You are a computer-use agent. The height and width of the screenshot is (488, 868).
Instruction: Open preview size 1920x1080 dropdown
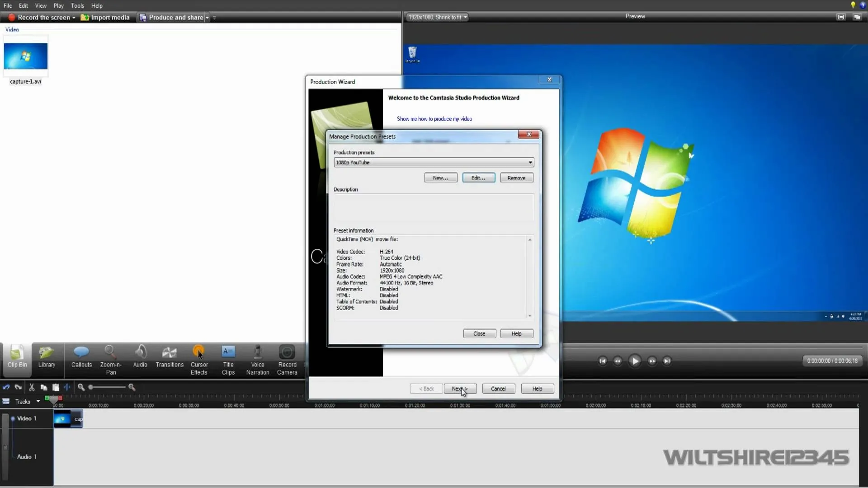pyautogui.click(x=437, y=17)
